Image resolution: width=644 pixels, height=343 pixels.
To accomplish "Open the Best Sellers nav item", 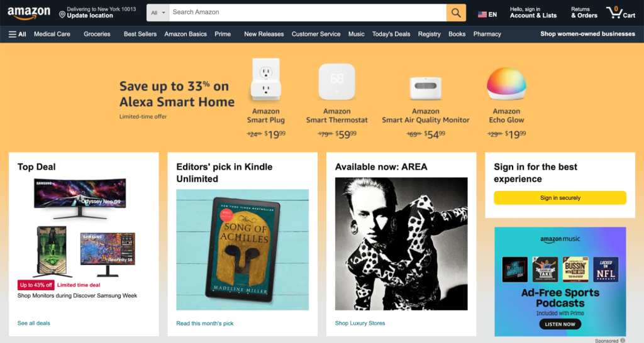I will tap(140, 34).
